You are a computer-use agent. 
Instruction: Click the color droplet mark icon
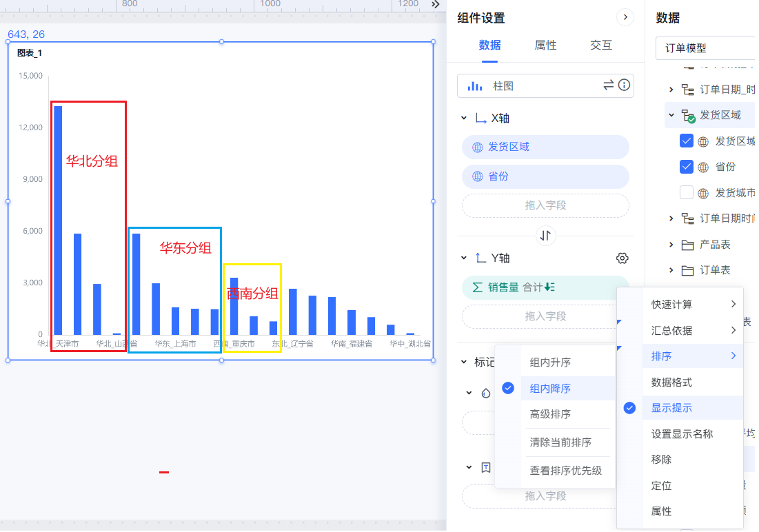tap(486, 393)
